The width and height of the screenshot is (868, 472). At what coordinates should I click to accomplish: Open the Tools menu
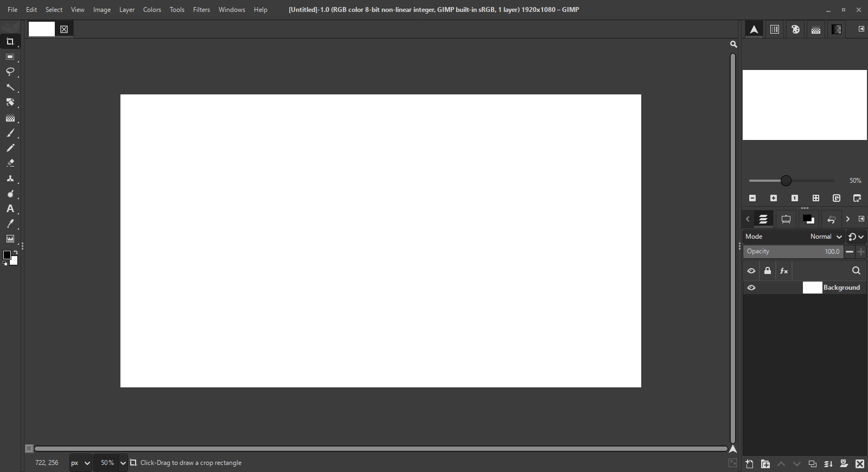point(177,10)
